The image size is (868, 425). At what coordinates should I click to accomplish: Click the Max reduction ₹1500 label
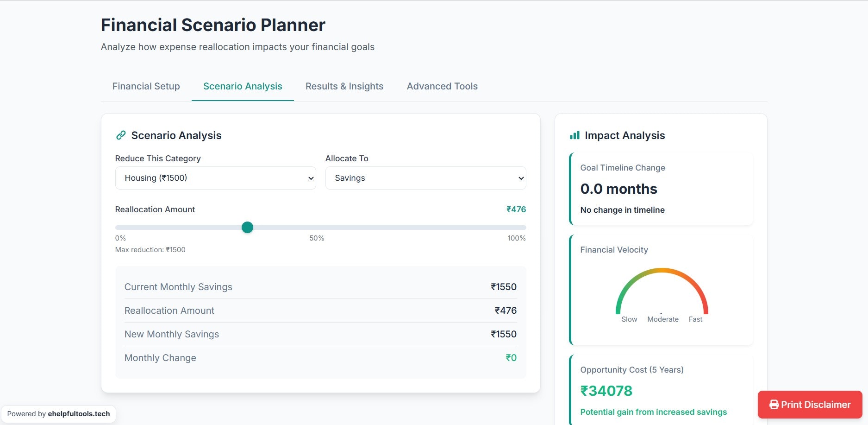pos(150,249)
